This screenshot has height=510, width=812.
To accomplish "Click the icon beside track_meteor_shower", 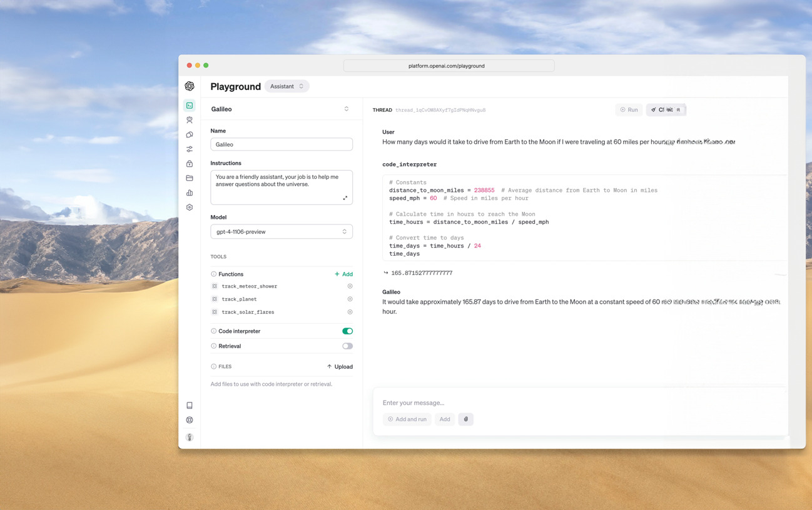I will click(215, 286).
